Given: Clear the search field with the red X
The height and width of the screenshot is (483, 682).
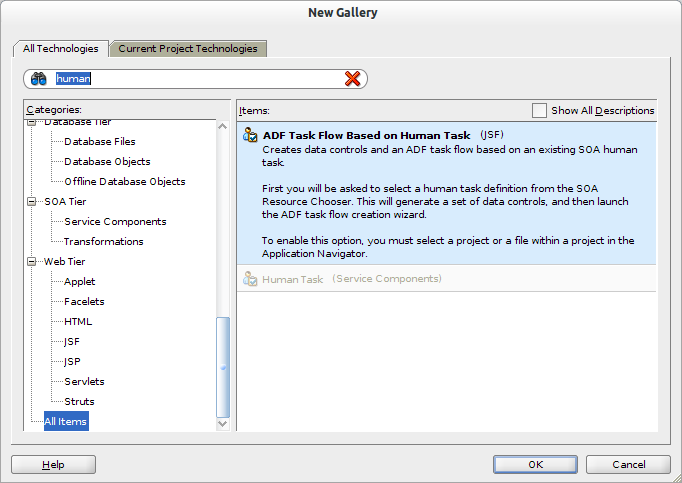Looking at the screenshot, I should (x=352, y=79).
